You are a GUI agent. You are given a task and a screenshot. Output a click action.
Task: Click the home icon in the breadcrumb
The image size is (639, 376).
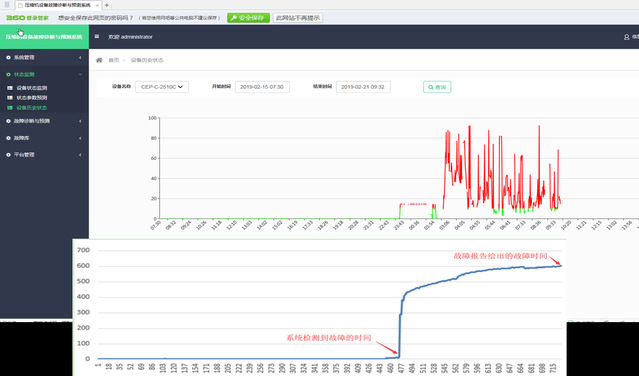pos(99,60)
